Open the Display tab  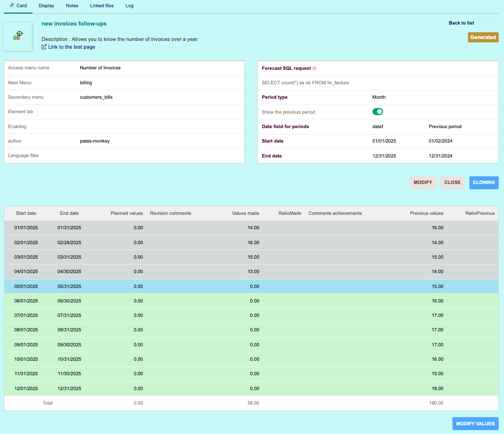(46, 6)
